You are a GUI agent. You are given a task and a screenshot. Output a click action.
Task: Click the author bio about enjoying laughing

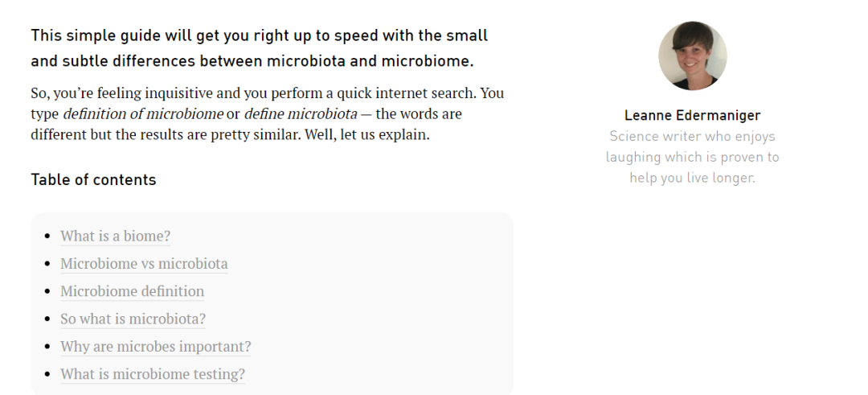tap(693, 157)
